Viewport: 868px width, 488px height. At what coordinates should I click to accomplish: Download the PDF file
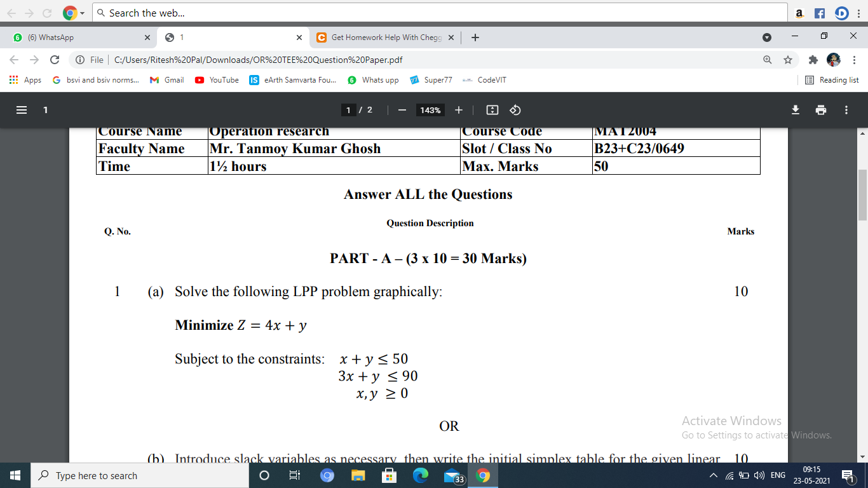pyautogui.click(x=795, y=110)
